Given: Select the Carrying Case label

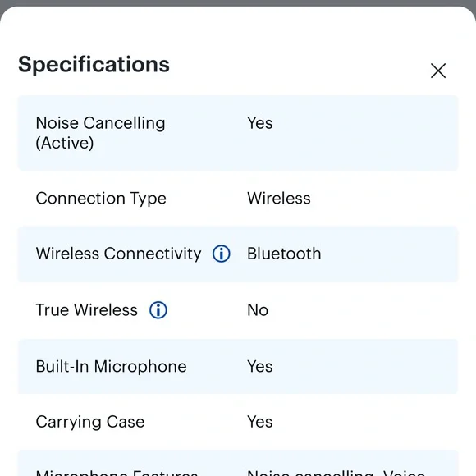Looking at the screenshot, I should [90, 423].
